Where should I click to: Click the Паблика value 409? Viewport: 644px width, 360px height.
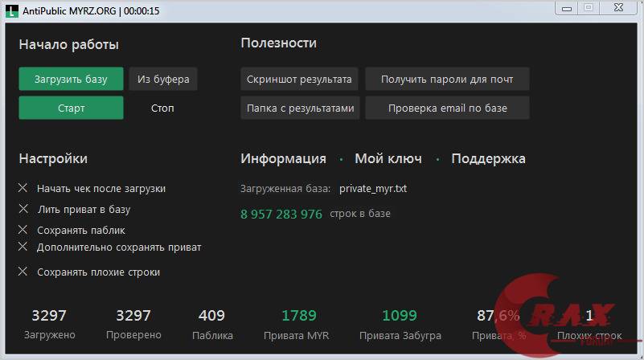[x=212, y=316]
